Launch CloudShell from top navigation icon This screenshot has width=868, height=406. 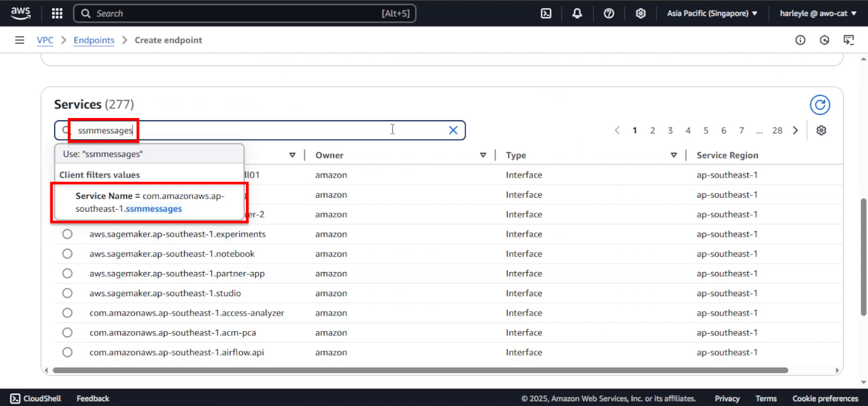pyautogui.click(x=546, y=14)
